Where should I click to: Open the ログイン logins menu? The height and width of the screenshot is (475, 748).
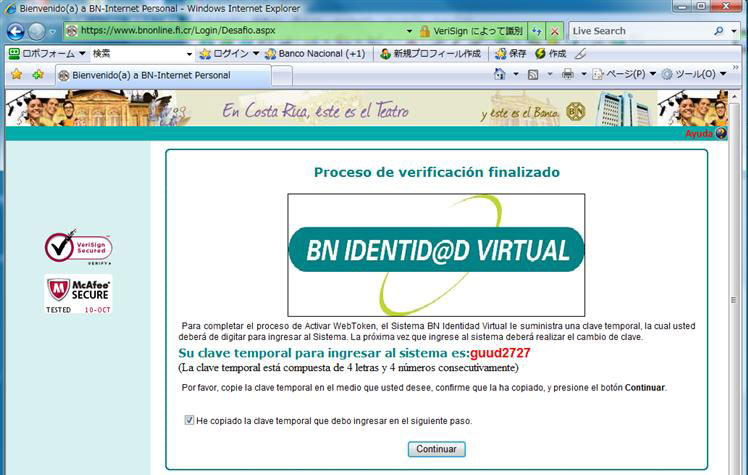(x=229, y=53)
